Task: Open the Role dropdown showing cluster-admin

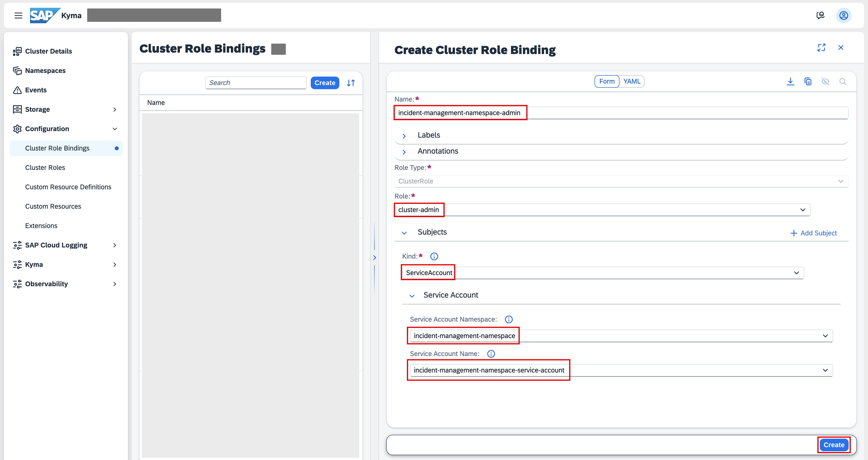Action: click(x=602, y=210)
